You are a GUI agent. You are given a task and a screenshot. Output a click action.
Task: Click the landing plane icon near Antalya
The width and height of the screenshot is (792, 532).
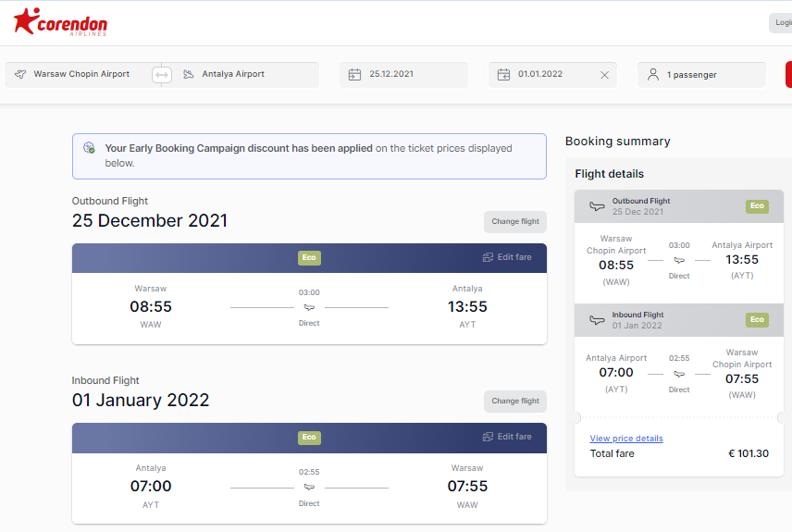pyautogui.click(x=189, y=74)
